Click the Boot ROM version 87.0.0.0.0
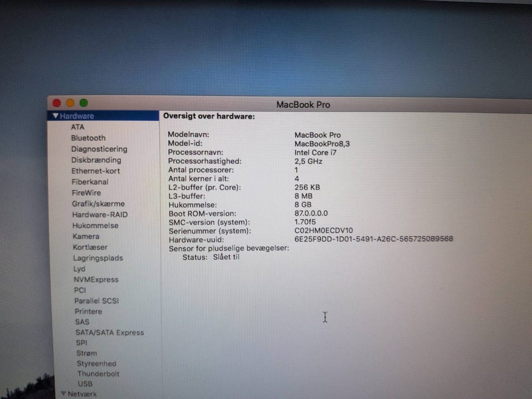The image size is (532, 399). [311, 213]
